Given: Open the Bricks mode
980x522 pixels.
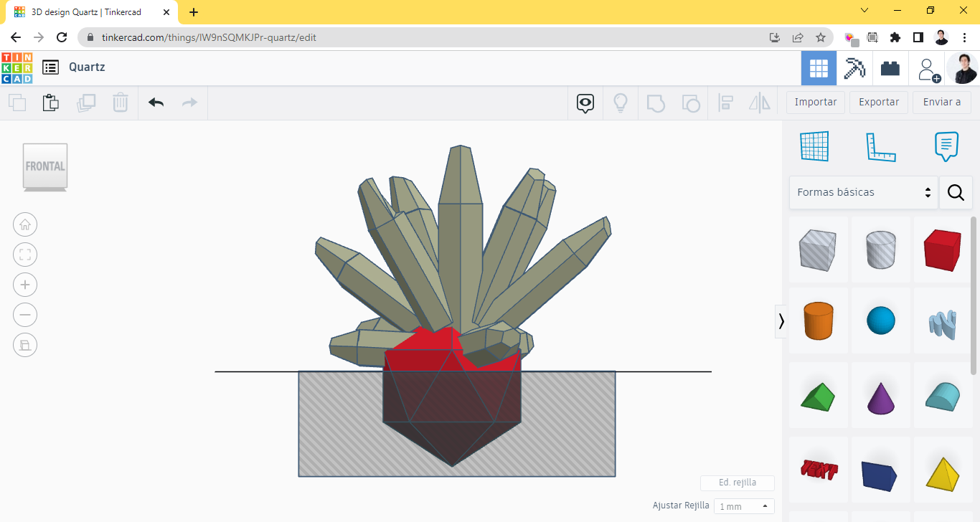Looking at the screenshot, I should tap(890, 68).
